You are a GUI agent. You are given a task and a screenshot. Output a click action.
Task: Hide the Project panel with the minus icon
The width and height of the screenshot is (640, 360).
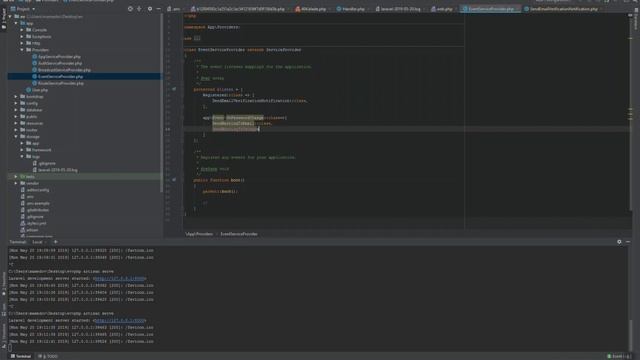[159, 9]
